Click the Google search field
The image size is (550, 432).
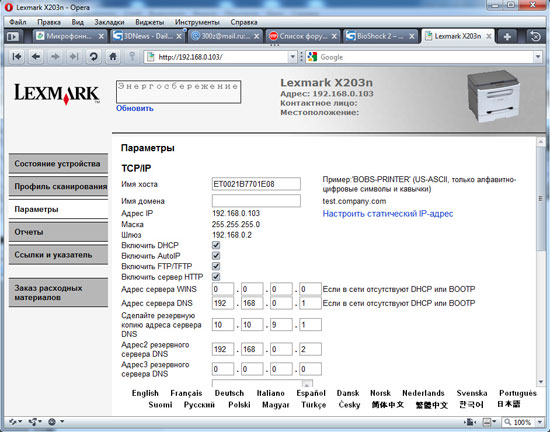point(425,57)
